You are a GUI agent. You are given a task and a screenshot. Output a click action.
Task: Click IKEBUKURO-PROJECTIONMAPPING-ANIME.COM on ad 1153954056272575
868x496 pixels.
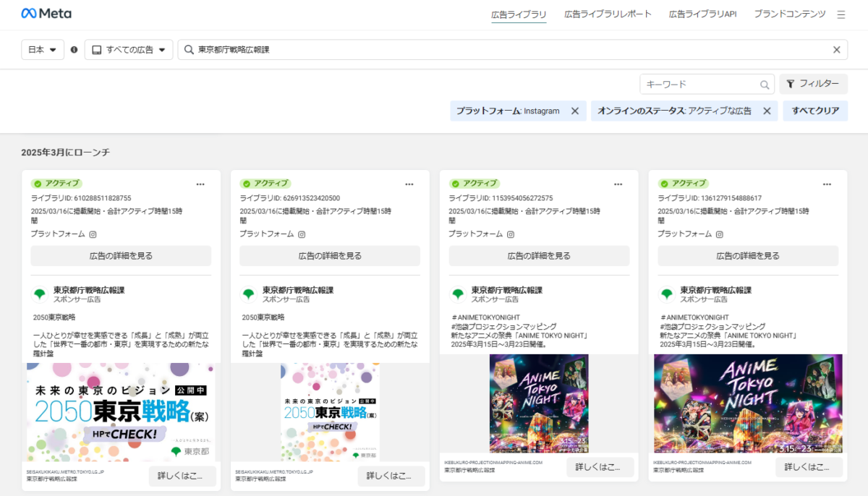pyautogui.click(x=493, y=462)
